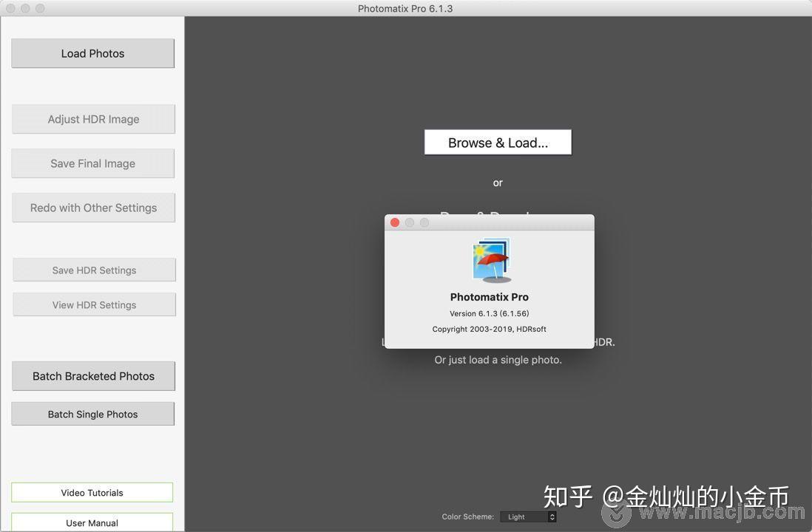This screenshot has height=532, width=812.
Task: Click the Version 6.1.3 text in About dialog
Action: pyautogui.click(x=489, y=313)
